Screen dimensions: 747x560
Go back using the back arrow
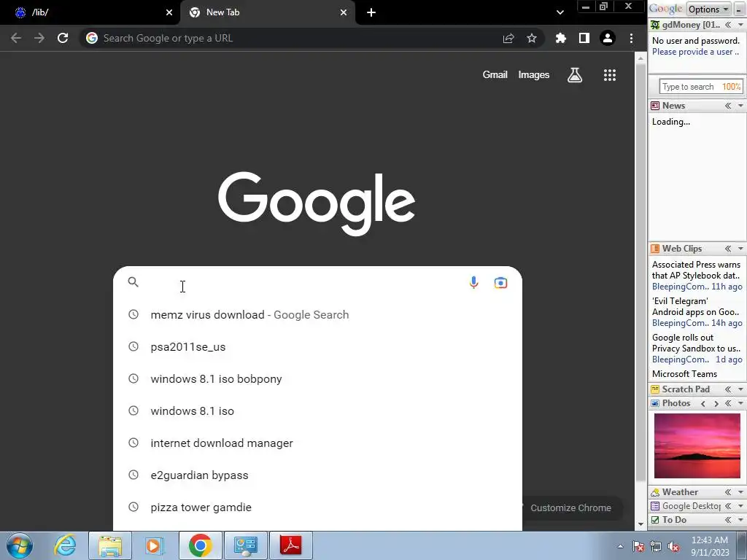click(x=16, y=38)
